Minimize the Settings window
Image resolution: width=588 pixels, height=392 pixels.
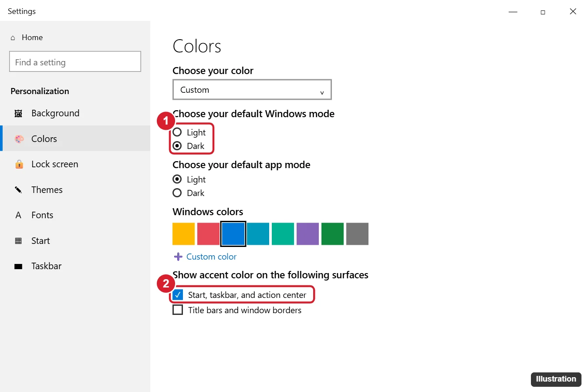pyautogui.click(x=513, y=12)
